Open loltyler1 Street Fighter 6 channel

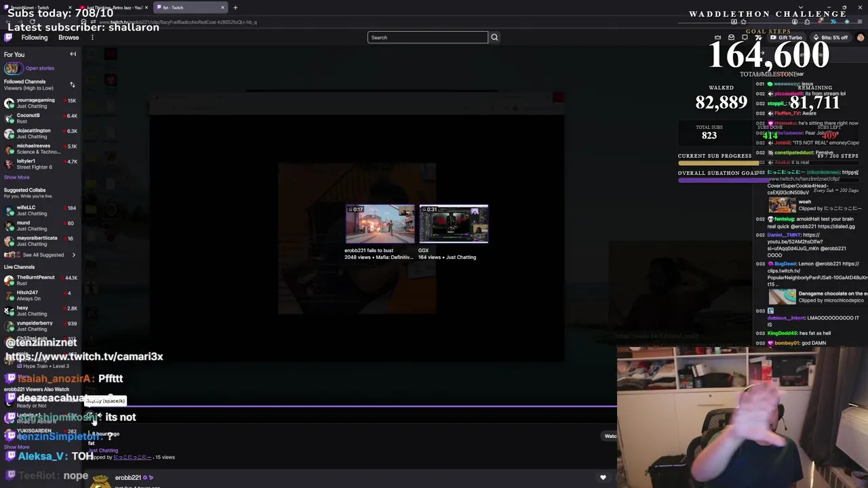[x=41, y=164]
